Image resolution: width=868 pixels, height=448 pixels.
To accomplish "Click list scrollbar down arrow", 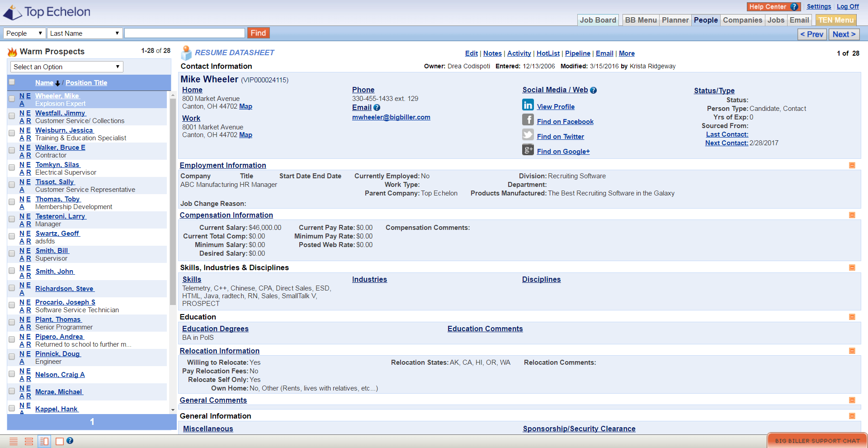I will point(173,410).
